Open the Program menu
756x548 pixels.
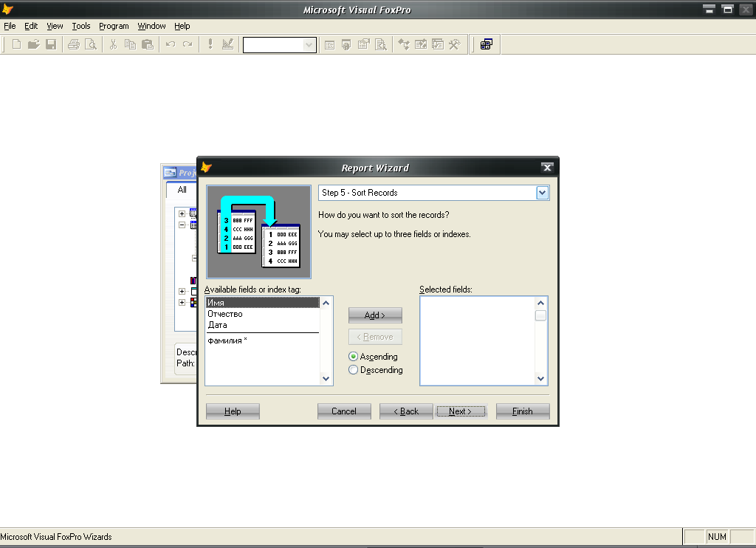114,26
